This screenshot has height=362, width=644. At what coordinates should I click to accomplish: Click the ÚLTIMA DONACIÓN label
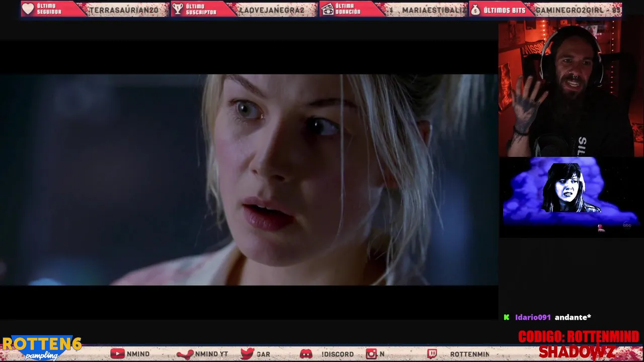pos(348,9)
